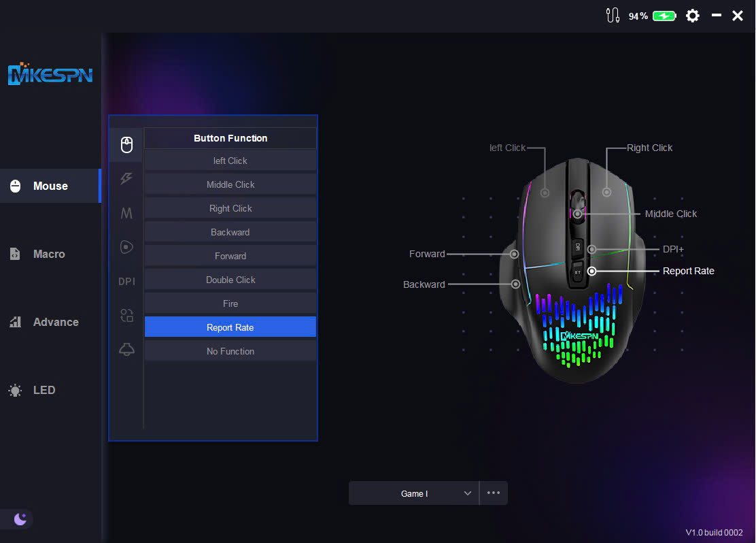Select the Report Rate label on mouse diagram
Viewport: 756px width, 543px height.
[x=688, y=271]
